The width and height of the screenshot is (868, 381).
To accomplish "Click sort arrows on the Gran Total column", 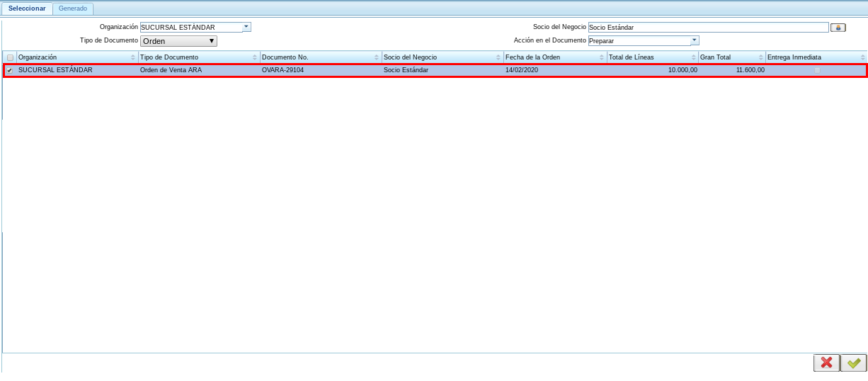I will click(761, 57).
